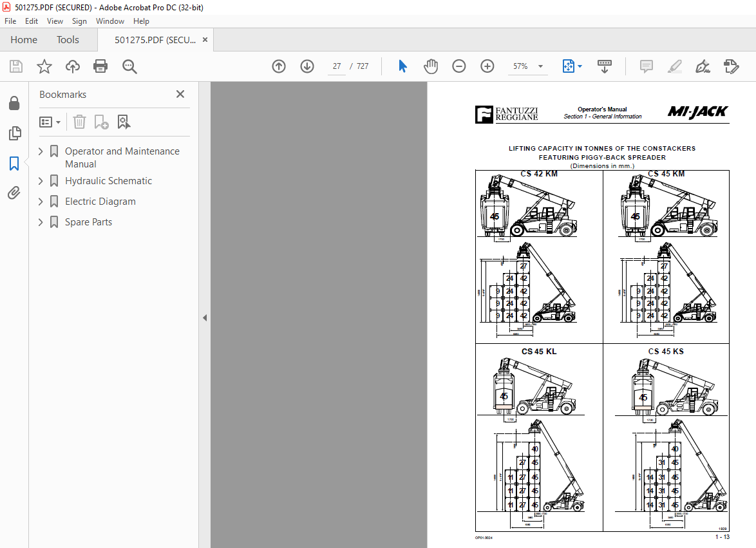Open Attachments paperclip panel

click(14, 193)
